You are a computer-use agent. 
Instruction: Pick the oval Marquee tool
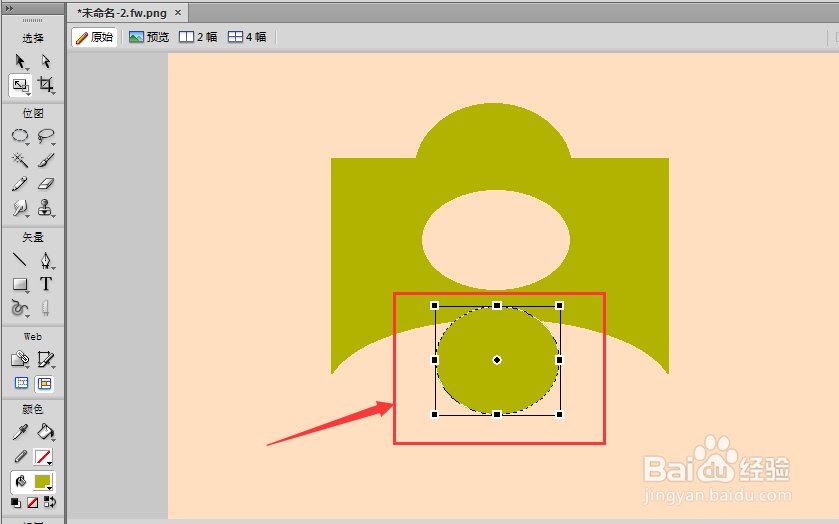coord(20,136)
